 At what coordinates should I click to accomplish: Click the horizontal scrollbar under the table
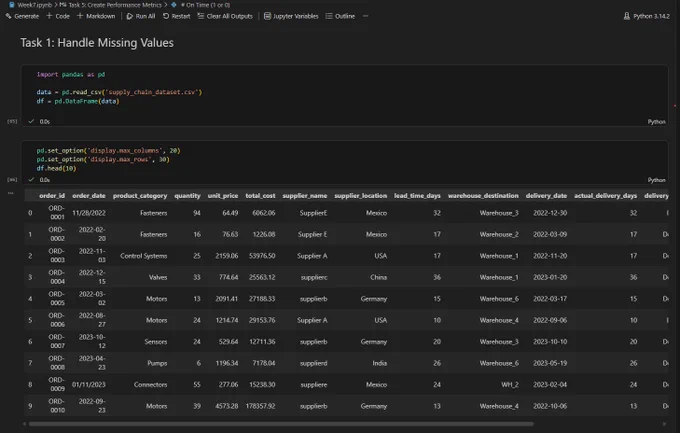[281, 424]
